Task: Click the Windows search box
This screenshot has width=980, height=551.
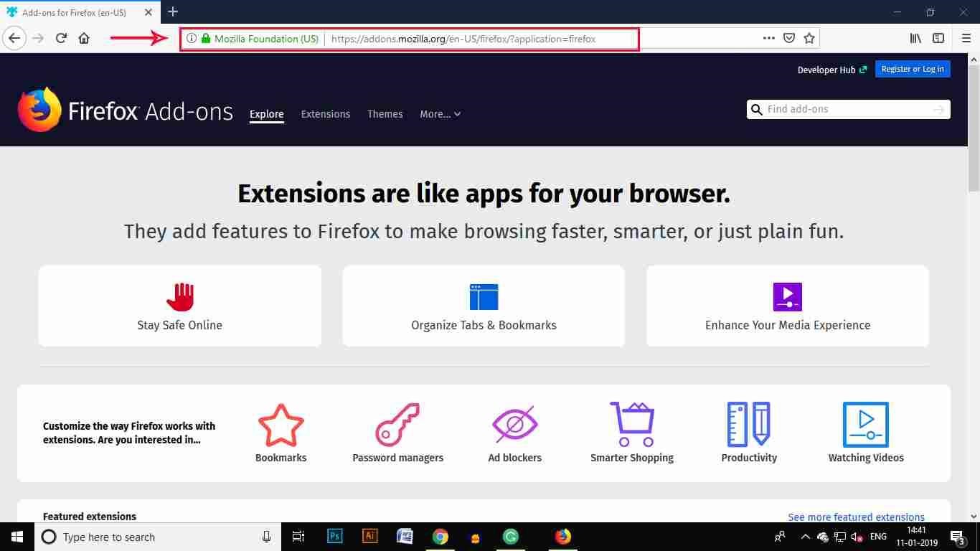Action: (x=157, y=537)
